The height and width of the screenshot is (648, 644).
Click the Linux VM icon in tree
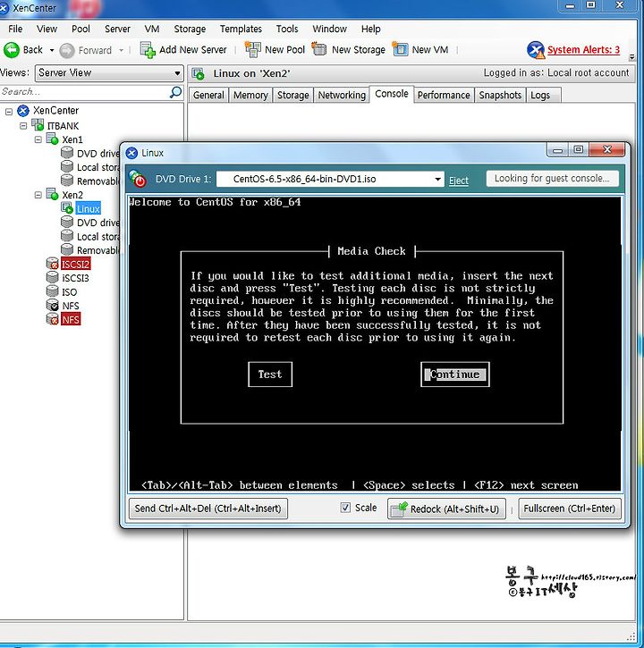(x=67, y=208)
